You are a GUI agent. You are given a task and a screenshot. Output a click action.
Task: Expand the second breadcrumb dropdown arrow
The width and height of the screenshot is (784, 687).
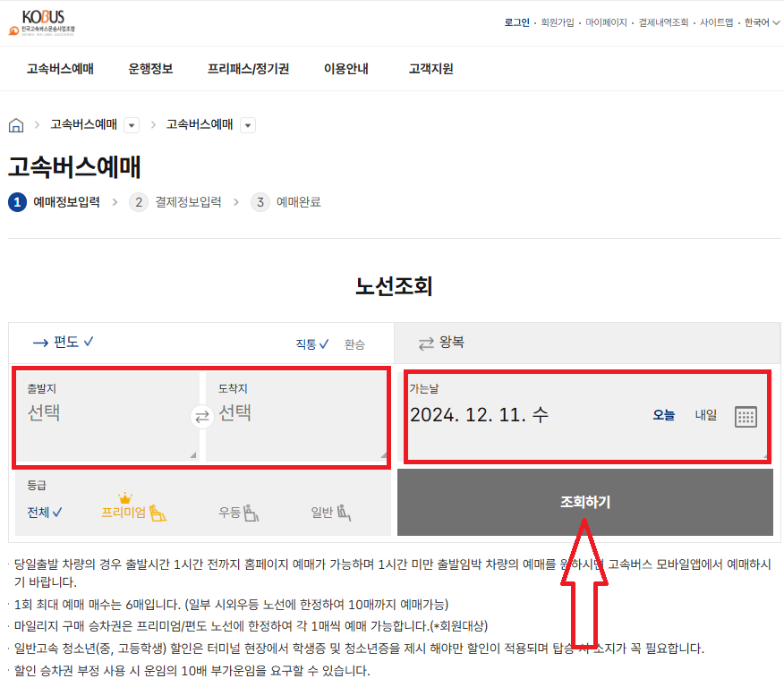tap(250, 125)
